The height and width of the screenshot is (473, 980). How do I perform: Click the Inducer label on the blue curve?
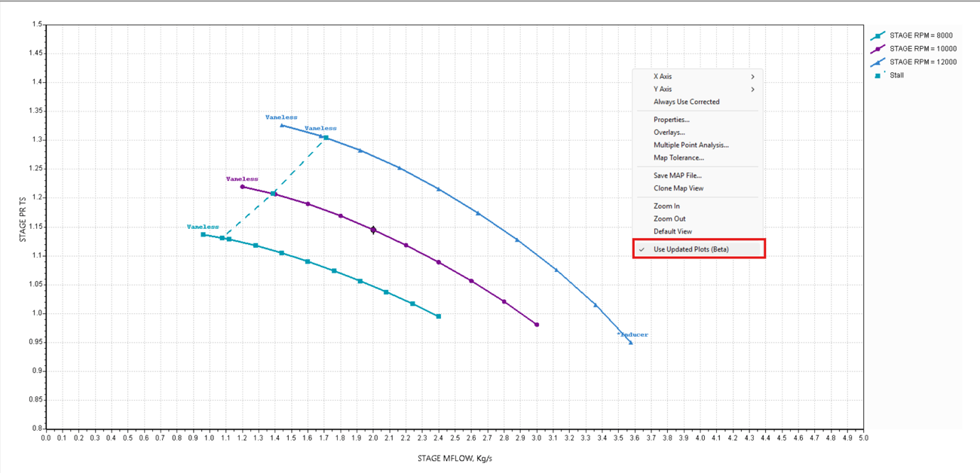633,334
